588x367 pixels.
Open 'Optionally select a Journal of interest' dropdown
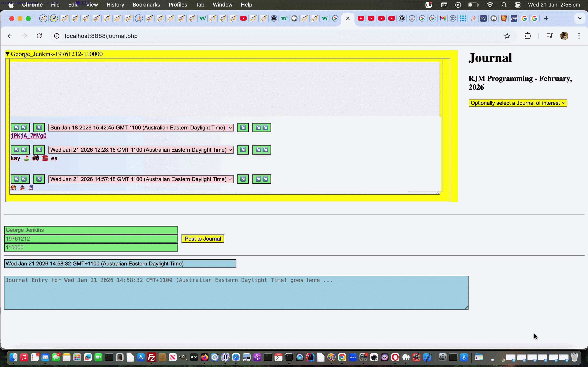click(x=518, y=103)
